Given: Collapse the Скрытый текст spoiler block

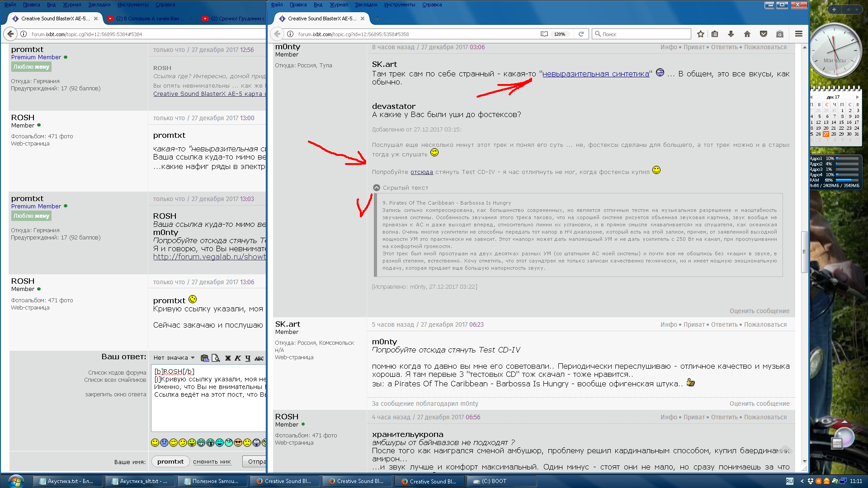Looking at the screenshot, I should click(x=376, y=188).
